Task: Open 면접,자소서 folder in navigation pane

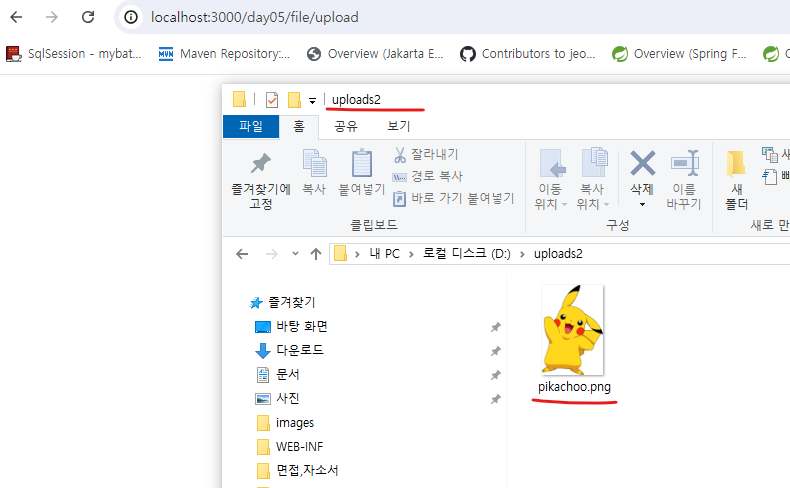Action: pos(297,470)
